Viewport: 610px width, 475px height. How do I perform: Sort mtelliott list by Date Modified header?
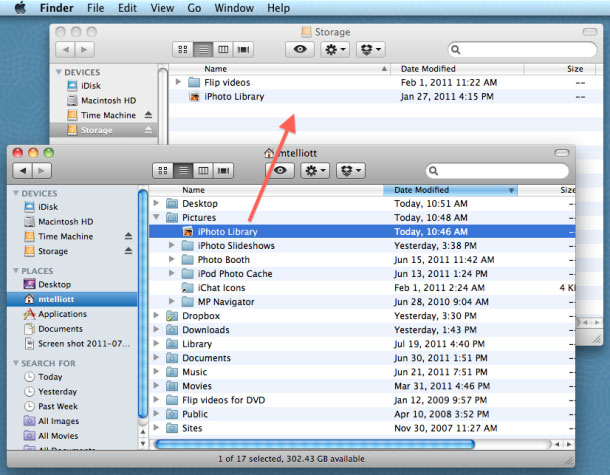pos(450,190)
